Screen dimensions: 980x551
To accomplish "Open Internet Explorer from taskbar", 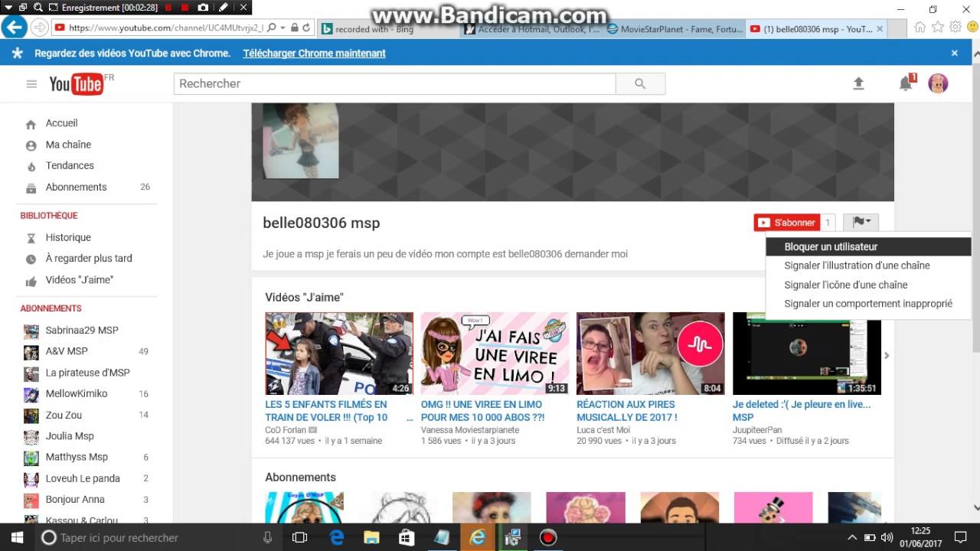I will (477, 537).
